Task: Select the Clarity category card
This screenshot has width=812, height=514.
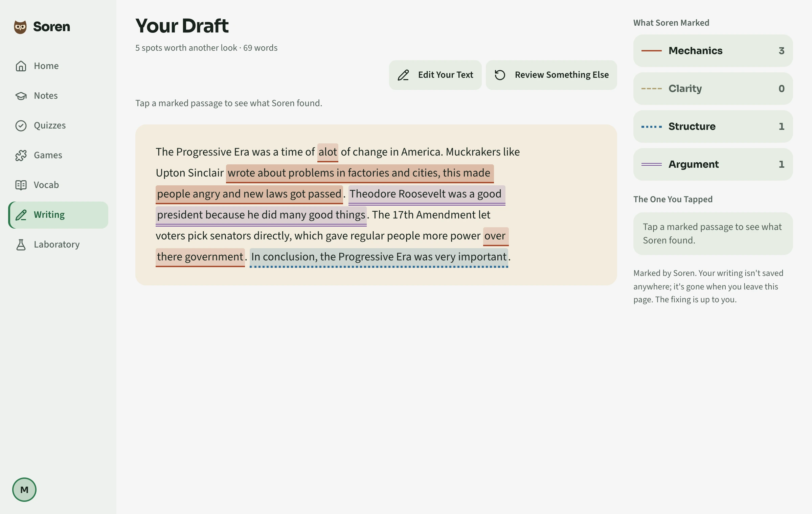Action: coord(713,89)
